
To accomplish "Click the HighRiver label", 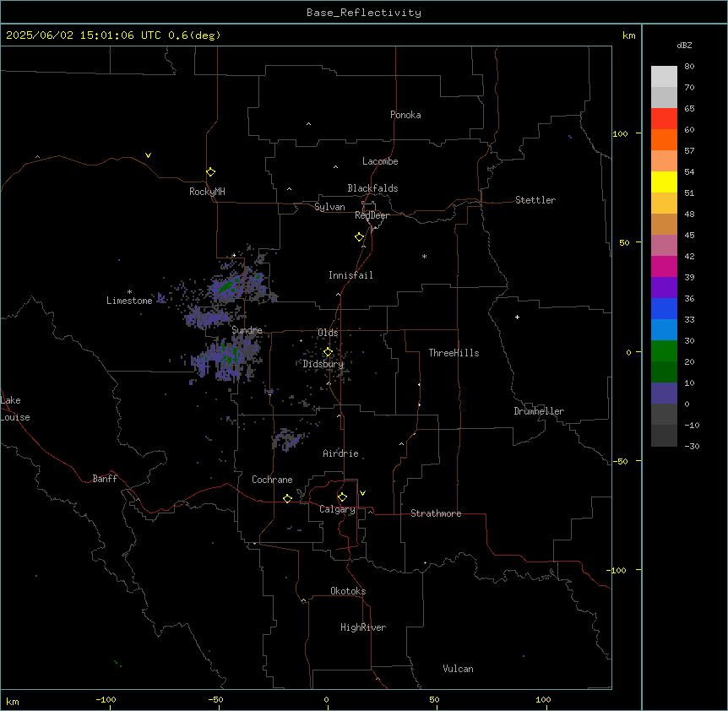I will pos(363,627).
